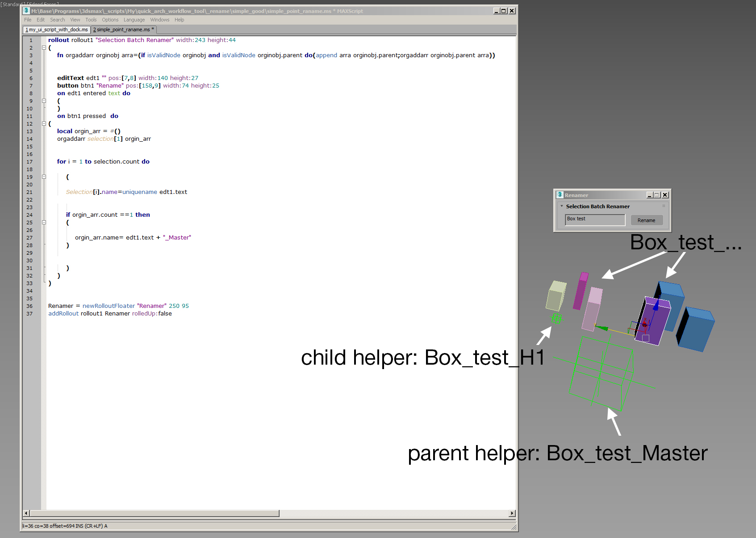Click the horizontal scrollbar's right arrow
Viewport: 756px width, 538px height.
click(512, 513)
